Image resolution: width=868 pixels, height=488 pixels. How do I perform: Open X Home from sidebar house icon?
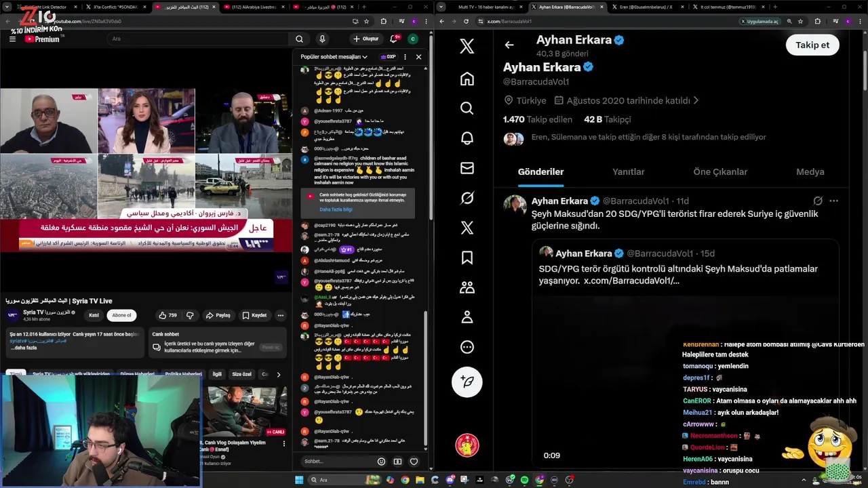click(x=467, y=79)
